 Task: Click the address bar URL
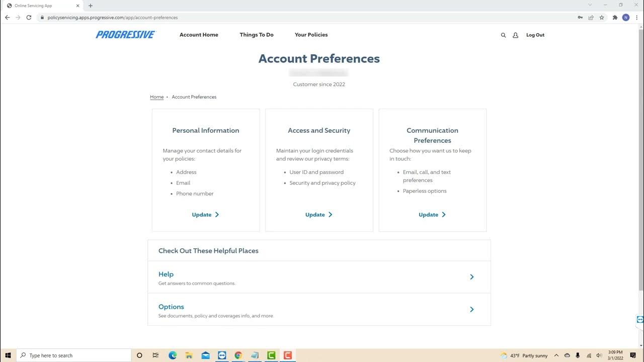pyautogui.click(x=113, y=18)
